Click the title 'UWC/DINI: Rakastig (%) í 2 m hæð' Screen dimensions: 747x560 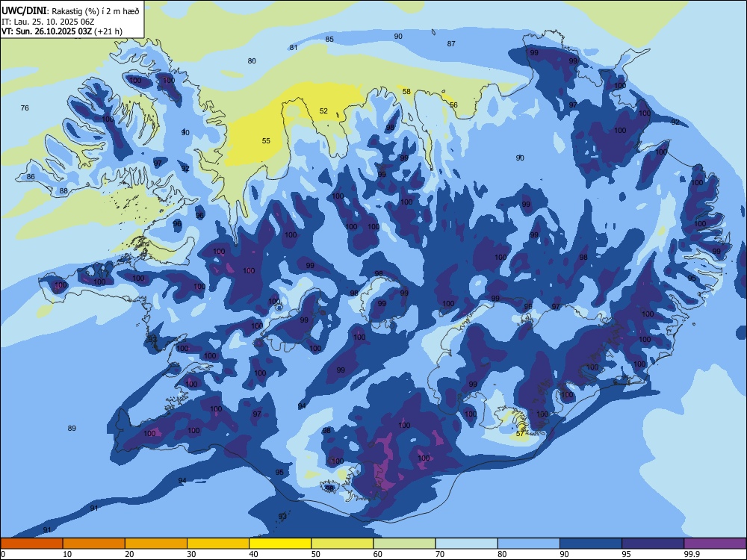(x=70, y=11)
